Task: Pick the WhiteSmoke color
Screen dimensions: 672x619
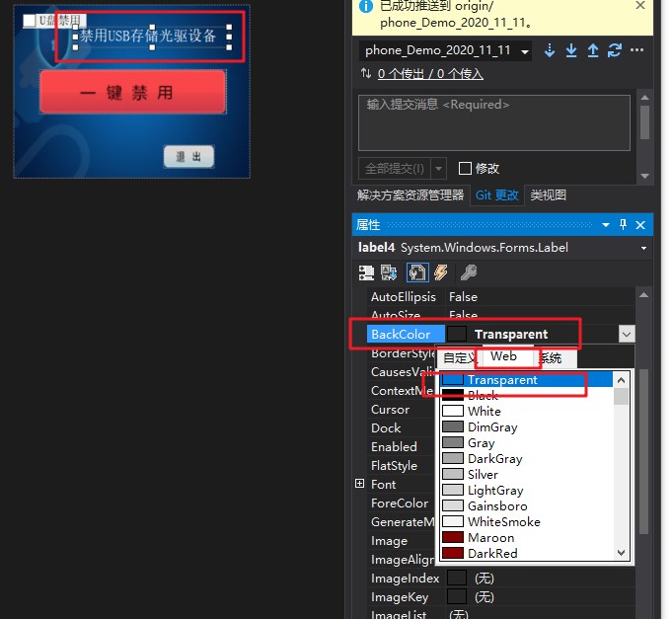Action: [x=527, y=522]
